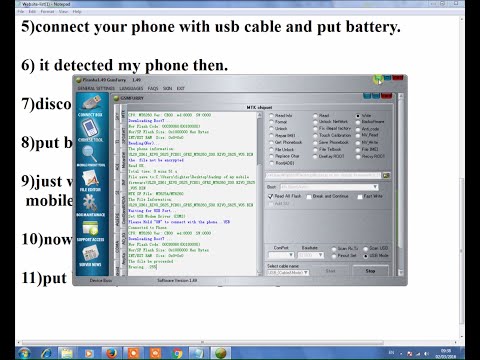Open the media player taskbar icon

click(89, 353)
